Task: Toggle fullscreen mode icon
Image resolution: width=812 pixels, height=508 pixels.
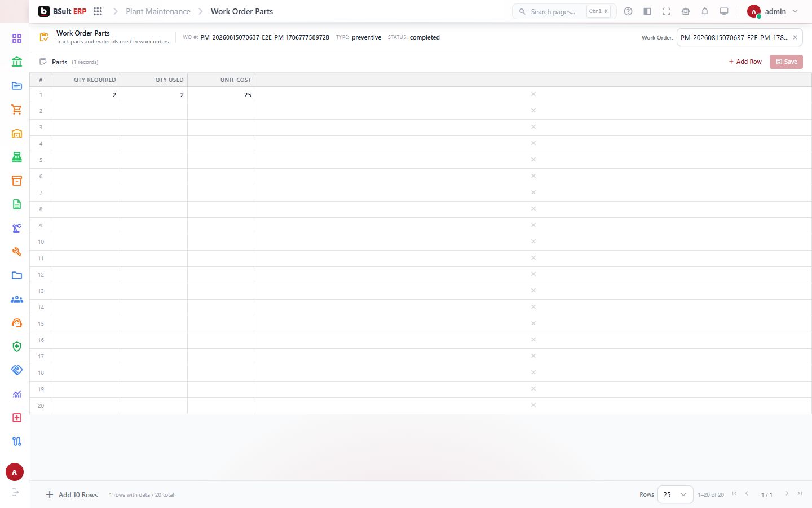Action: (x=667, y=11)
